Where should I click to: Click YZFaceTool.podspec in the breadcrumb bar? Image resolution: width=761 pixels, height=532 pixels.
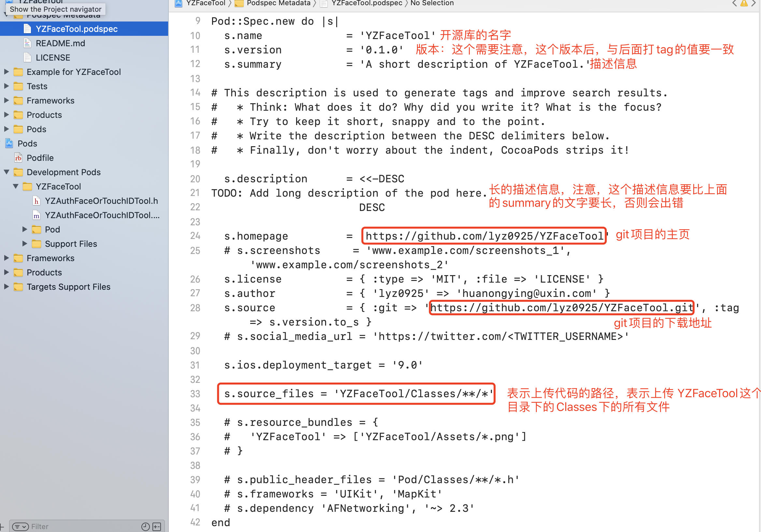point(366,3)
